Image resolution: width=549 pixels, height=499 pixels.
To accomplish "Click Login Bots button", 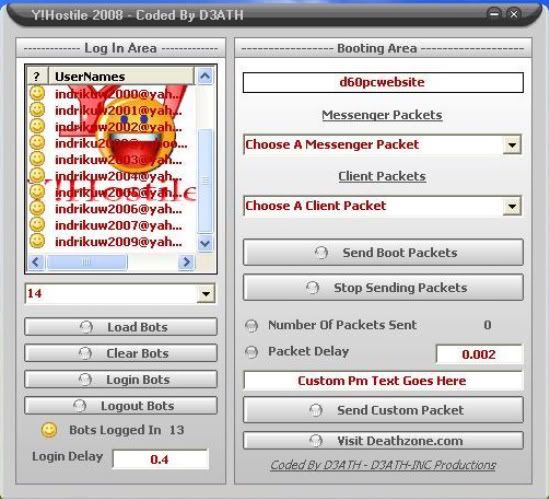I will pos(121,379).
